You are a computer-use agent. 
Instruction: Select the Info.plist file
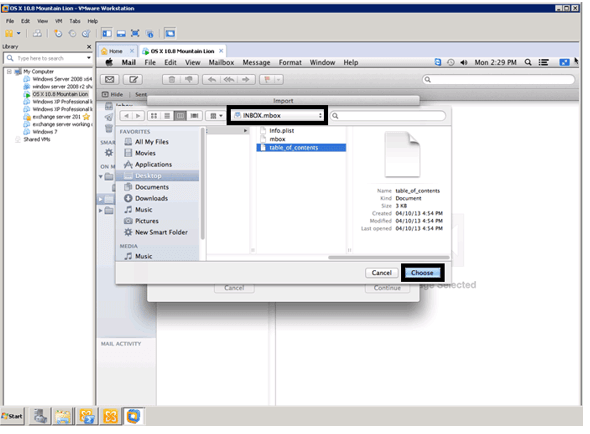[x=281, y=131]
